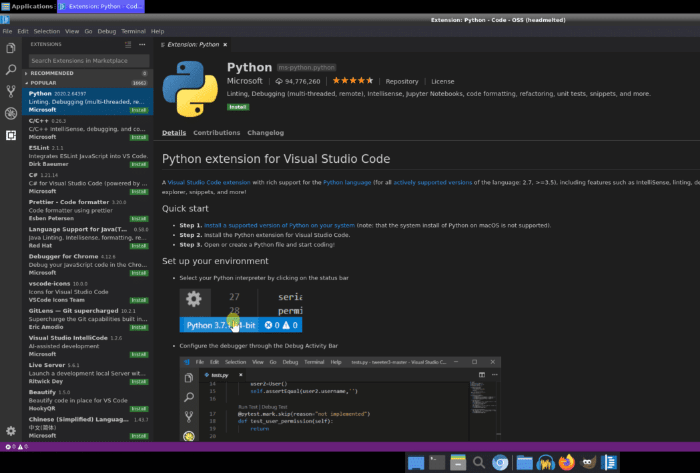Select Visual Studio IntelliCode extension
This screenshot has width=700, height=473.
(88, 346)
